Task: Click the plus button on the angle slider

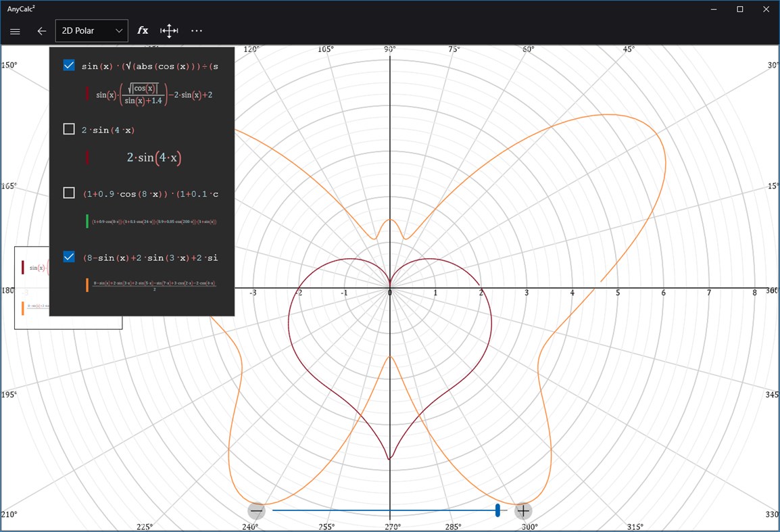Action: click(x=522, y=510)
